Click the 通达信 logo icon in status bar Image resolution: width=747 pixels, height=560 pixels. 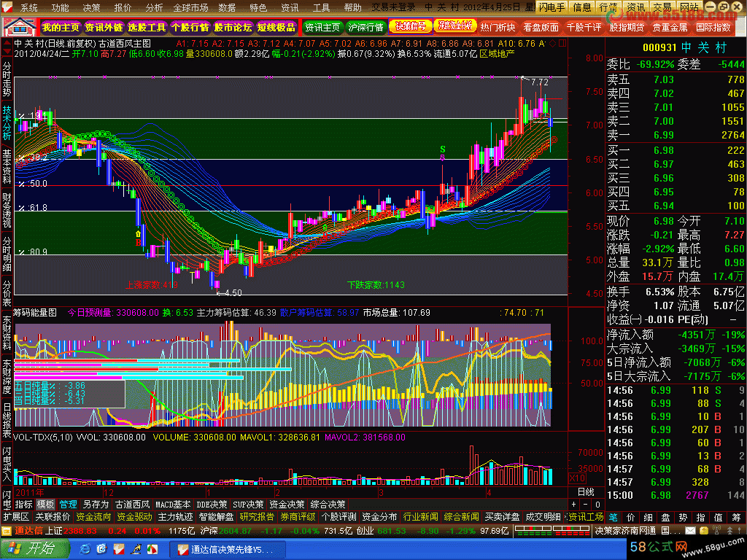coord(7,531)
